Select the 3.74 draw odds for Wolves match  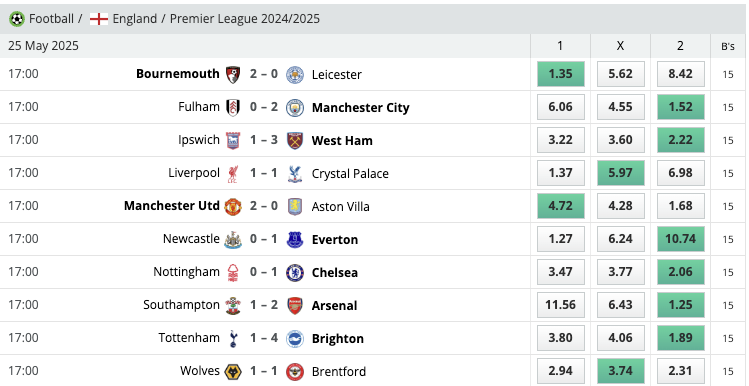[x=620, y=371]
